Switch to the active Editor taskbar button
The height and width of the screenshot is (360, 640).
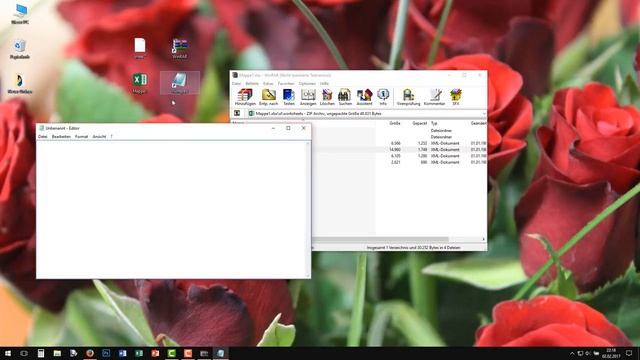click(220, 353)
